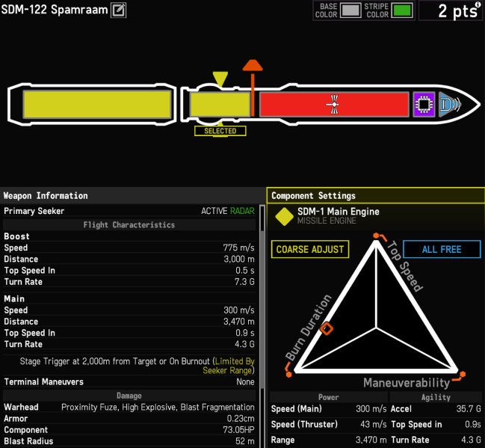
Task: Click the Component '73.05HP' value
Action: coord(238,430)
